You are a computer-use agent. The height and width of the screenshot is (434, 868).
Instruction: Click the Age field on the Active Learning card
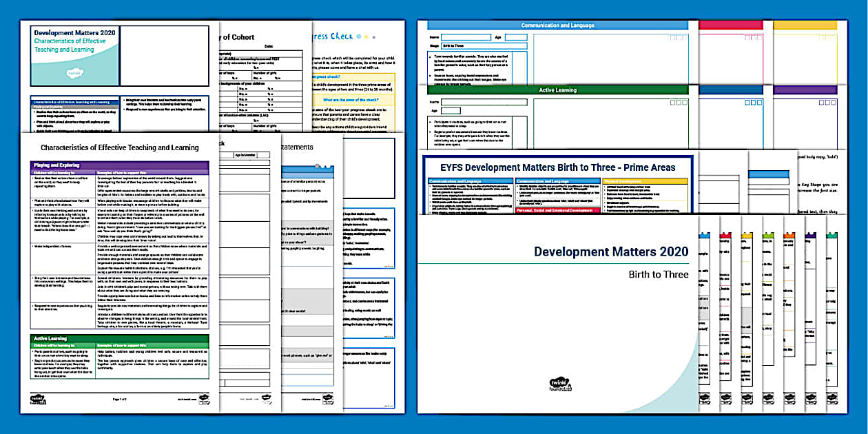click(451, 111)
